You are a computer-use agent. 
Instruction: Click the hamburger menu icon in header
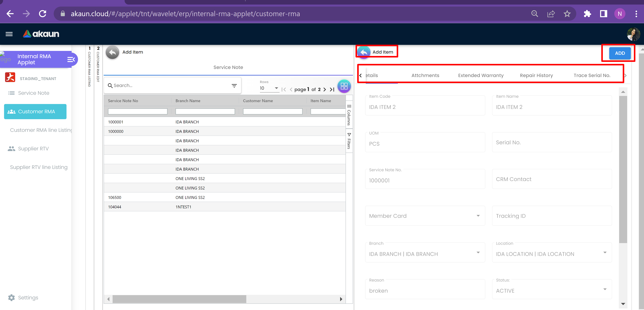[9, 34]
